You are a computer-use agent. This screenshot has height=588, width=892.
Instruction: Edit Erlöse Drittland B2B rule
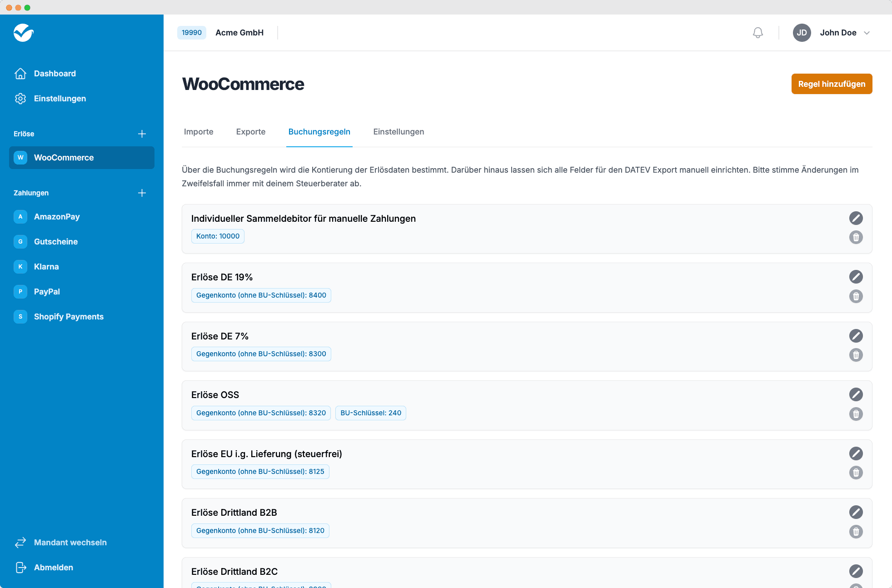click(856, 512)
